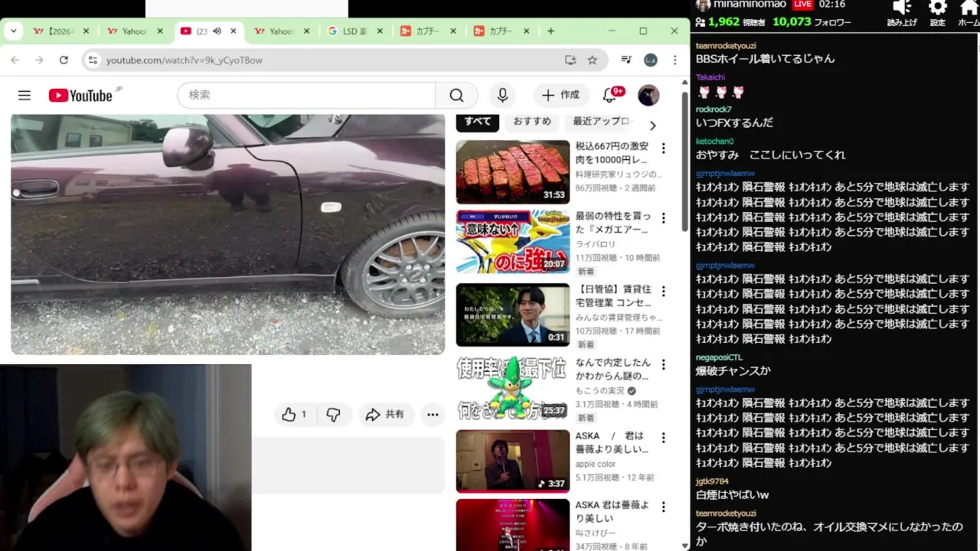Click the YouTube 検索 search field
This screenshot has height=551, width=980.
306,95
